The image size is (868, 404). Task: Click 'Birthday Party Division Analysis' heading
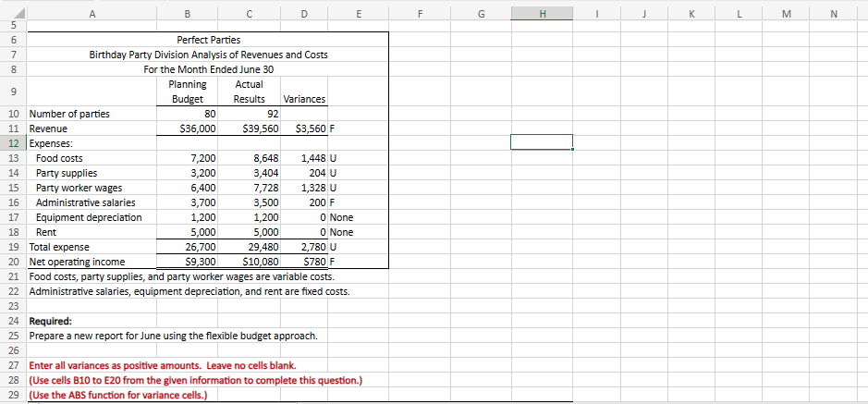coord(209,55)
